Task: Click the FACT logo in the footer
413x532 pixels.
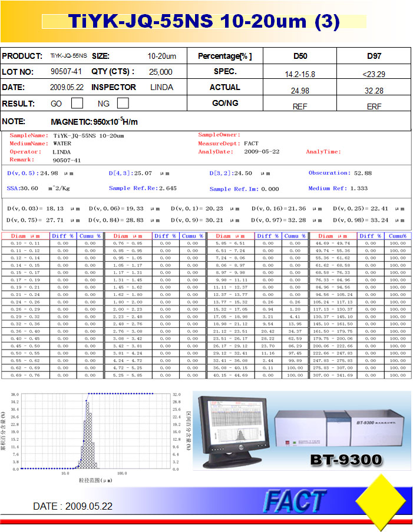Action: pyautogui.click(x=294, y=501)
